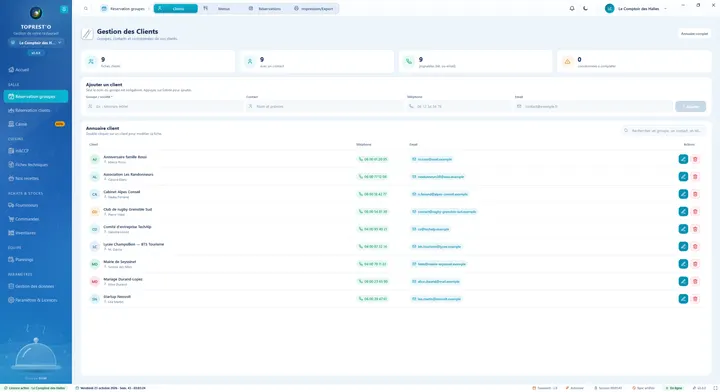
Task: Delete Startup Neosoft entry
Action: click(695, 299)
